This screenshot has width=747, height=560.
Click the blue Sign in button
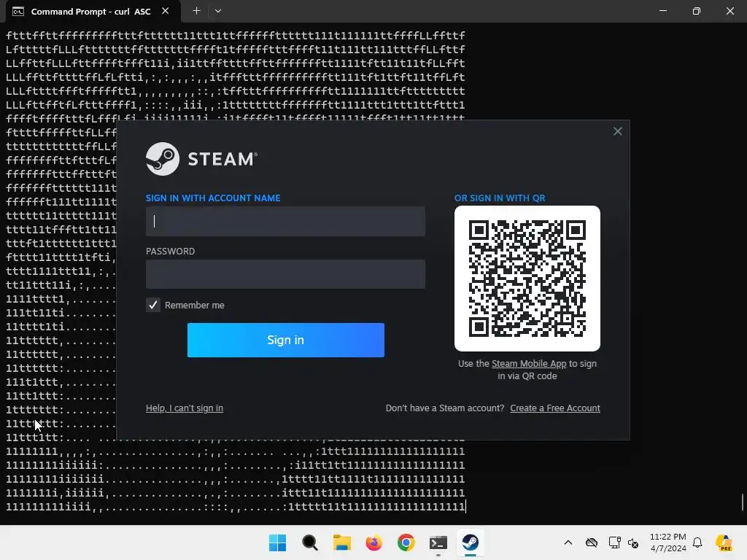click(286, 340)
